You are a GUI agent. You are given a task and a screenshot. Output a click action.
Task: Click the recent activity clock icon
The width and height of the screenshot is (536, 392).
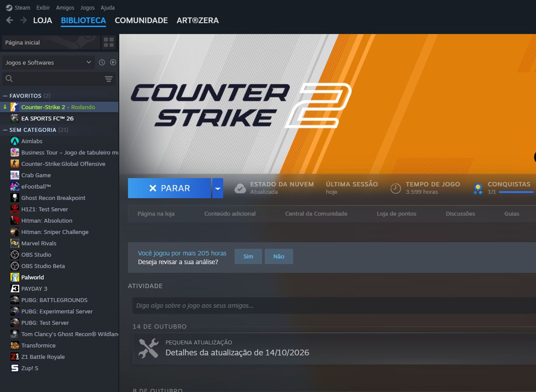tap(102, 62)
